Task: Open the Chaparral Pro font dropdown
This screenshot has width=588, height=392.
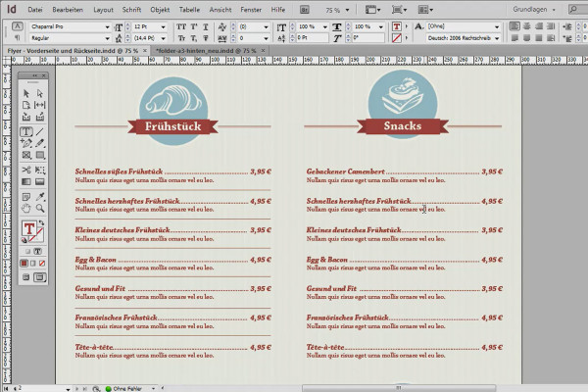Action: click(x=107, y=26)
